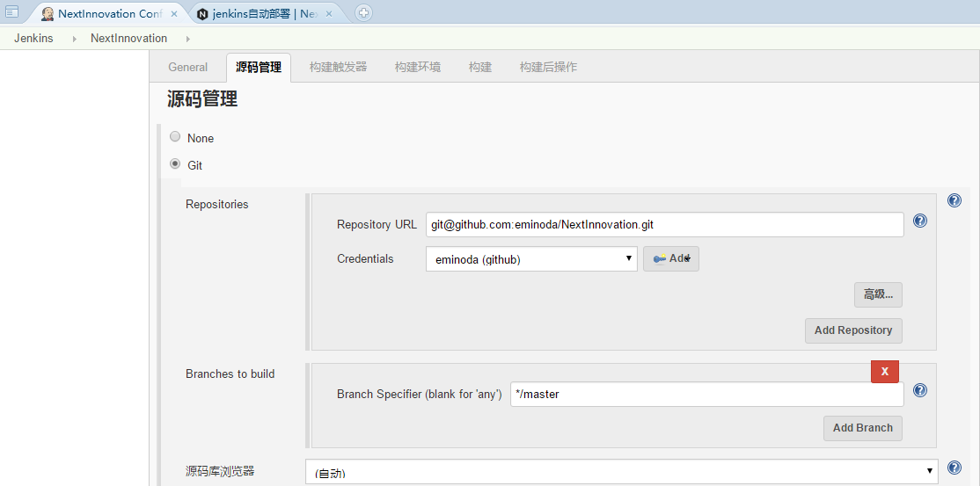This screenshot has width=980, height=486.
Task: Switch to the 构建后操作 tab
Action: 548,68
